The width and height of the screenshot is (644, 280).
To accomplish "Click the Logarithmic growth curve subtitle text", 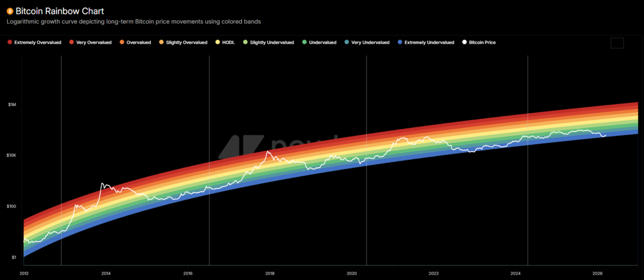I will 134,22.
